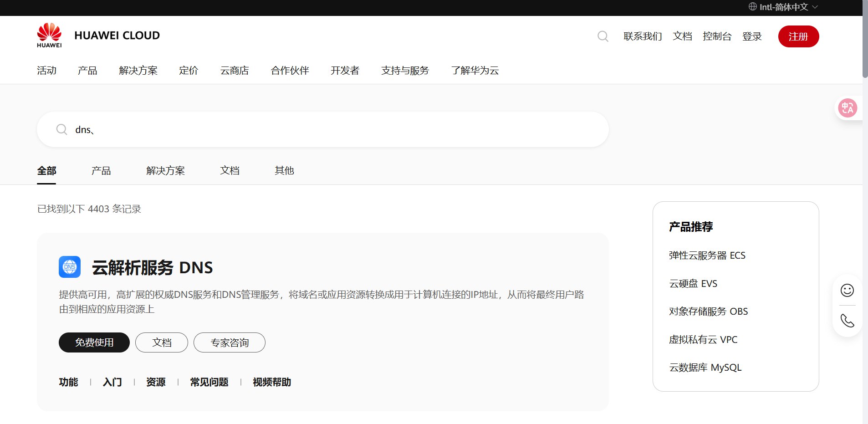This screenshot has height=424, width=868.
Task: Click the phone contact icon
Action: point(847,321)
